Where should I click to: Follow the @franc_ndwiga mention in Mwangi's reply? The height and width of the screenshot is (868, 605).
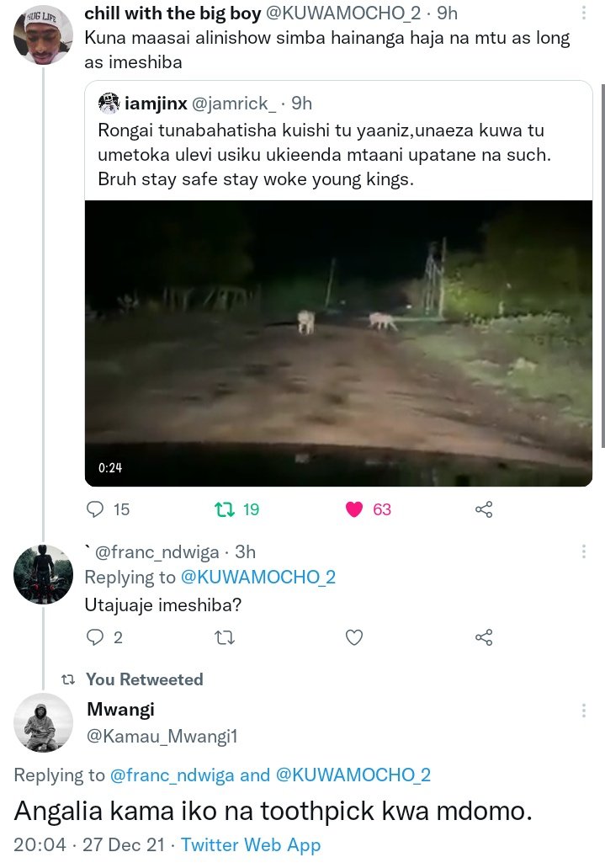tap(172, 775)
